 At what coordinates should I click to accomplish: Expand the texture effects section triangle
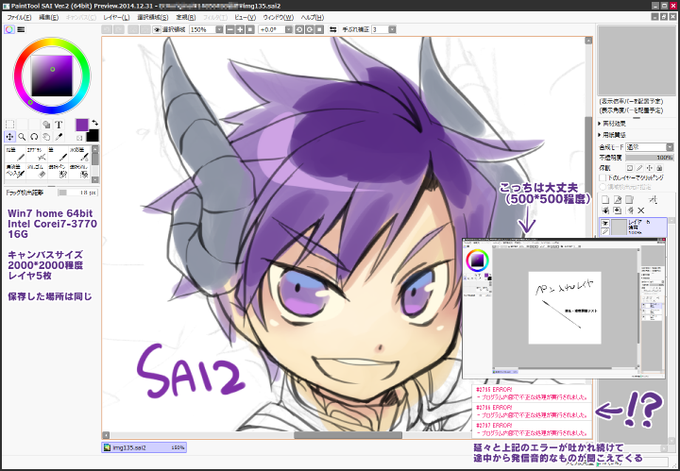click(x=600, y=124)
